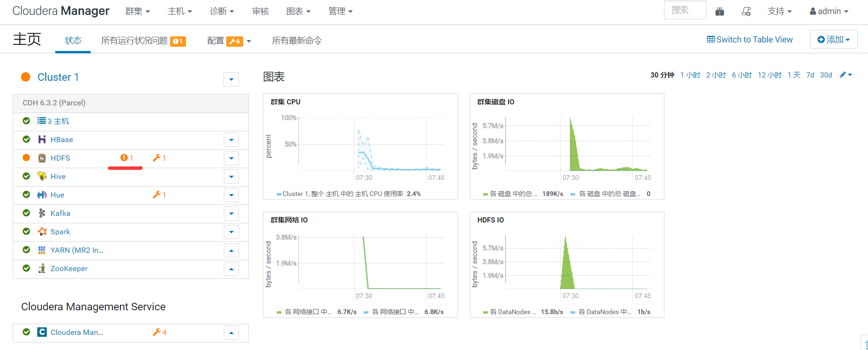
Task: Open the 群集 menu
Action: click(x=137, y=11)
